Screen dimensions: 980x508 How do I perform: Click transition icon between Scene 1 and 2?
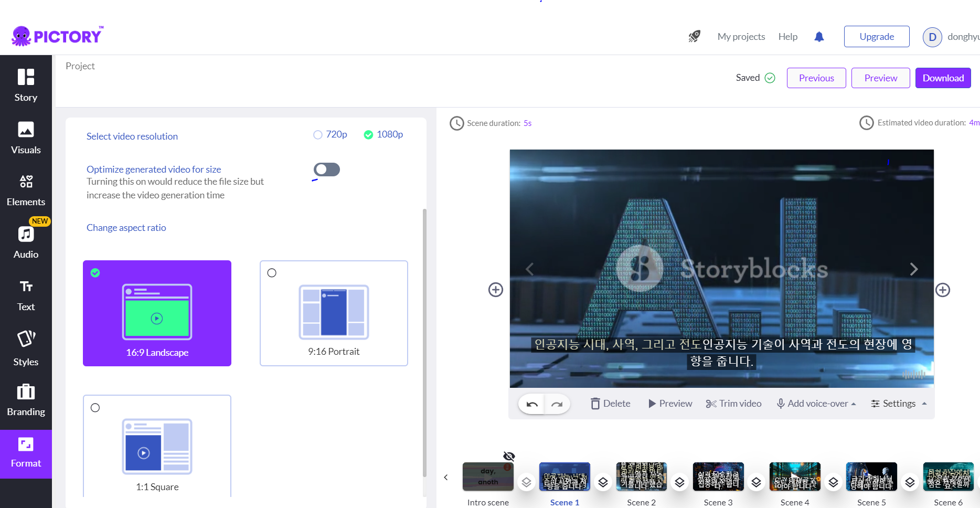click(x=603, y=482)
